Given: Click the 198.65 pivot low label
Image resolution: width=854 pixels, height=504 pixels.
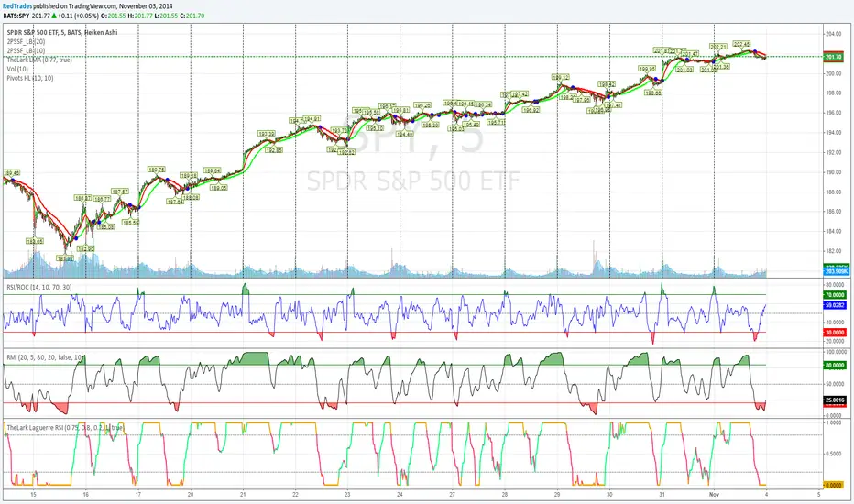Looking at the screenshot, I should 653,93.
